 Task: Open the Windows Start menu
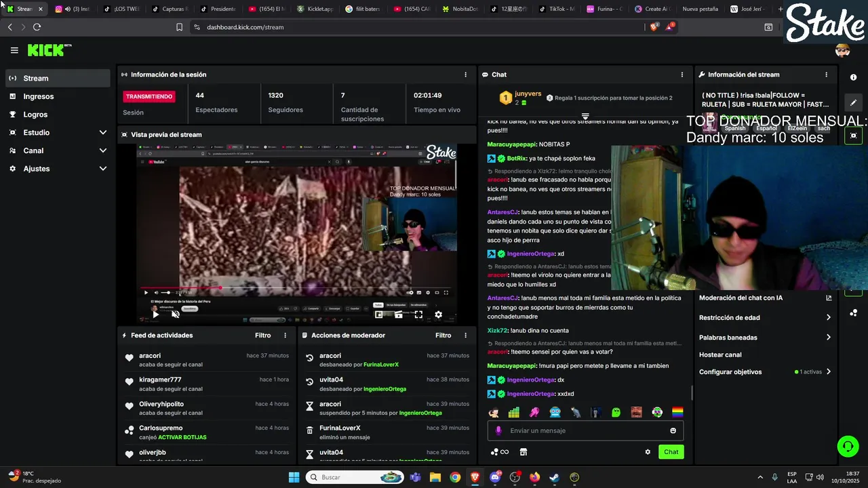point(294,477)
